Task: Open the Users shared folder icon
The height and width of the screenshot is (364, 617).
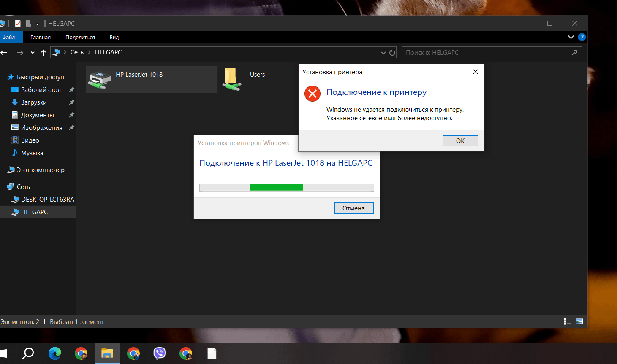Action: (x=232, y=79)
